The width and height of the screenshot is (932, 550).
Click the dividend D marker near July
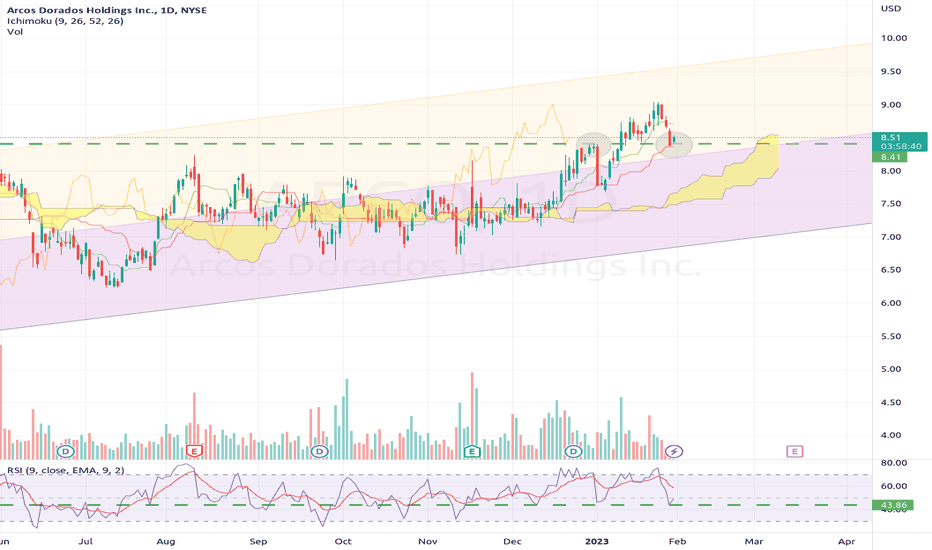(x=65, y=452)
